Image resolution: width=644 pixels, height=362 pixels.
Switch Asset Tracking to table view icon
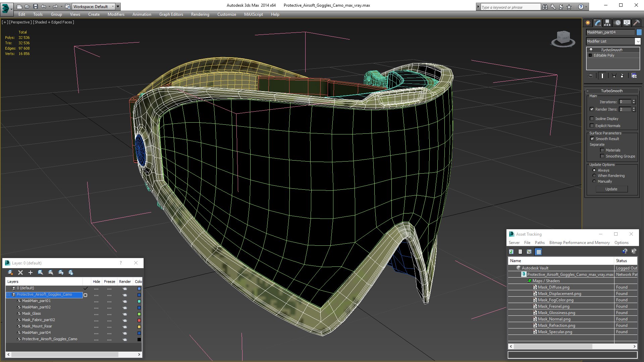click(x=538, y=252)
